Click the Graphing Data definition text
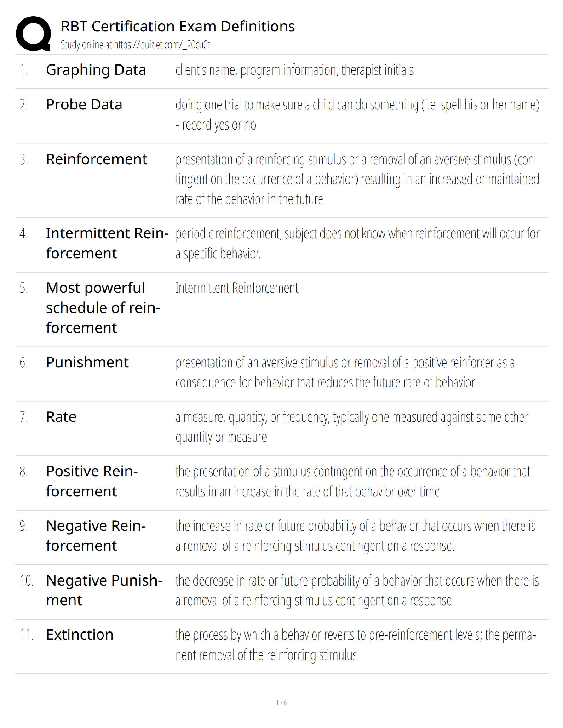The width and height of the screenshot is (563, 728). pyautogui.click(x=294, y=70)
